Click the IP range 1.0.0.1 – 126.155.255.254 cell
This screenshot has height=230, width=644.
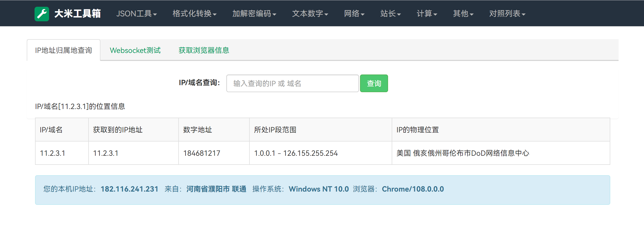pyautogui.click(x=296, y=153)
